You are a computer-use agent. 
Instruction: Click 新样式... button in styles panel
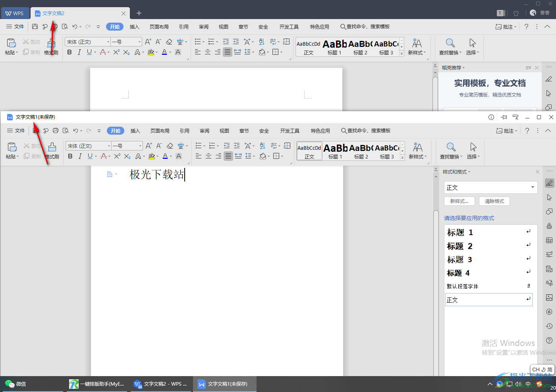pos(459,201)
